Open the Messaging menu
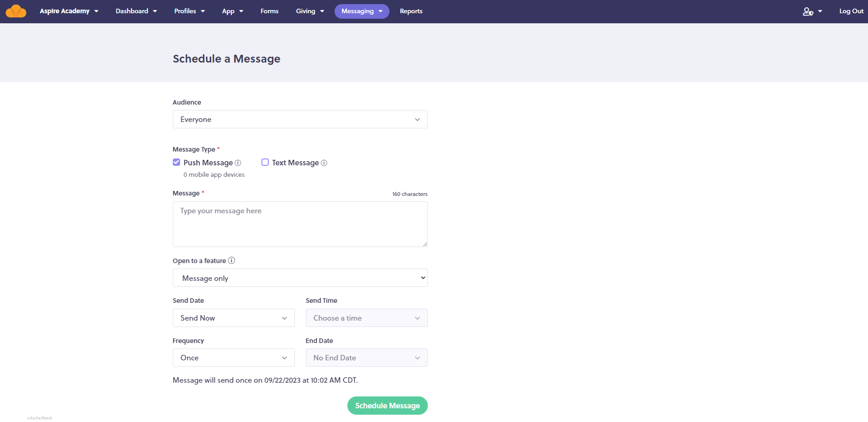 point(362,11)
